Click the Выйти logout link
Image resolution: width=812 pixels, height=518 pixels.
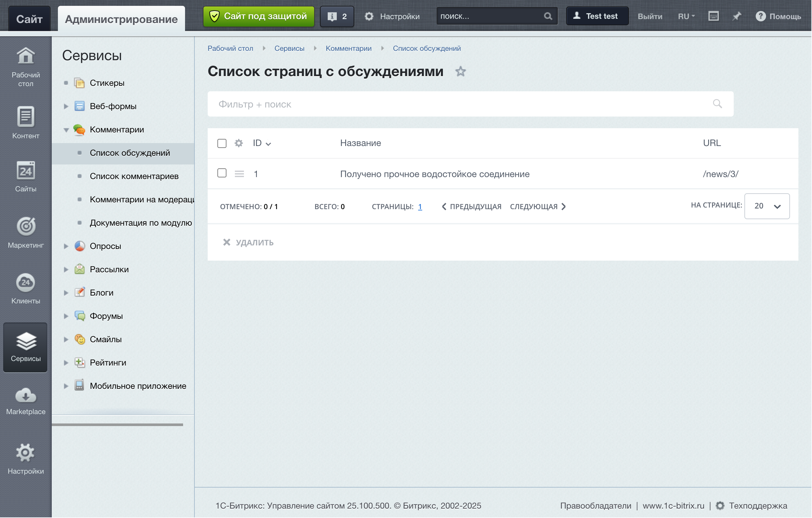tap(650, 16)
